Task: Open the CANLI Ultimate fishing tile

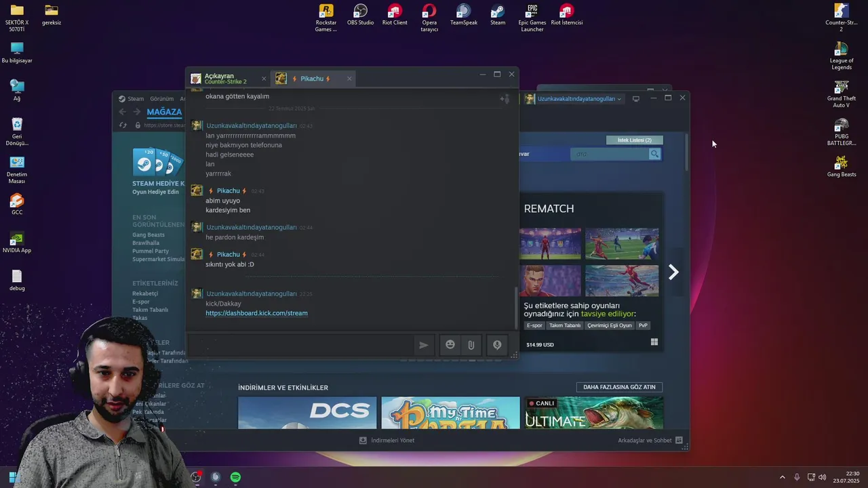Action: pos(593,413)
